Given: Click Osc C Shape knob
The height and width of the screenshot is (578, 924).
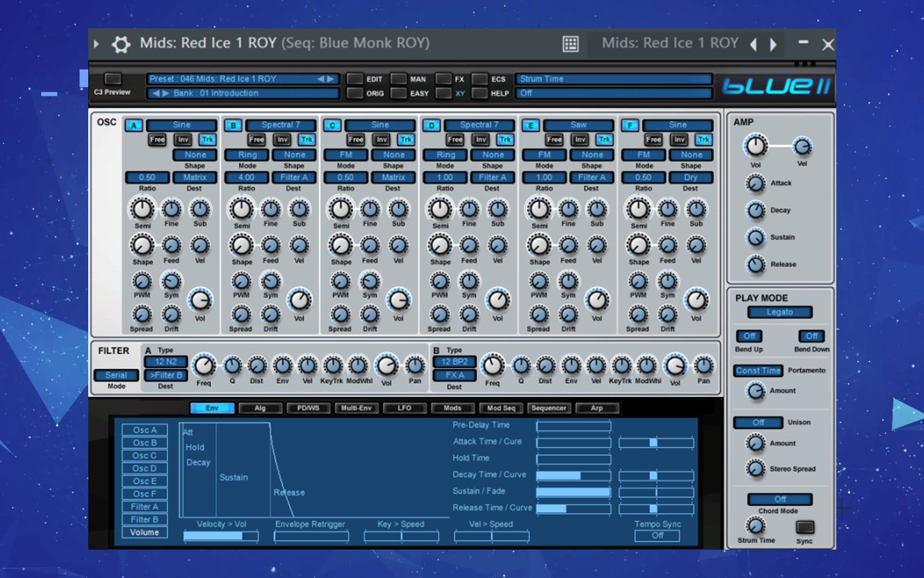Looking at the screenshot, I should pos(341,246).
